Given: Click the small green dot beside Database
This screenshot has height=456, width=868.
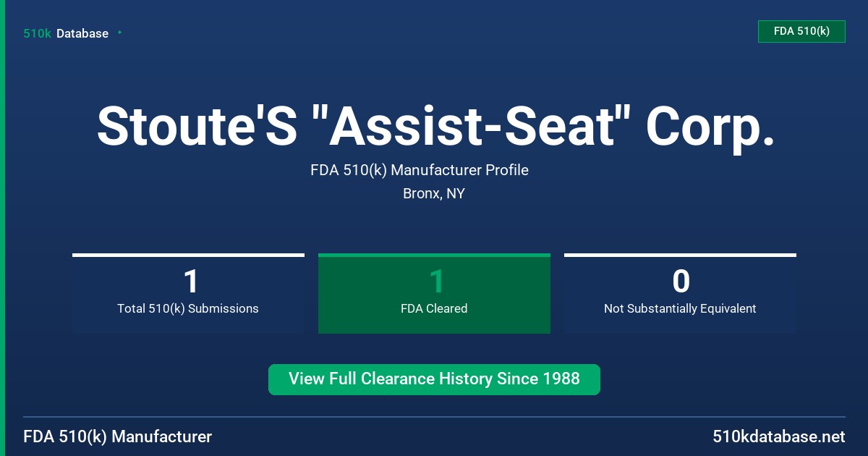Looking at the screenshot, I should point(119,33).
